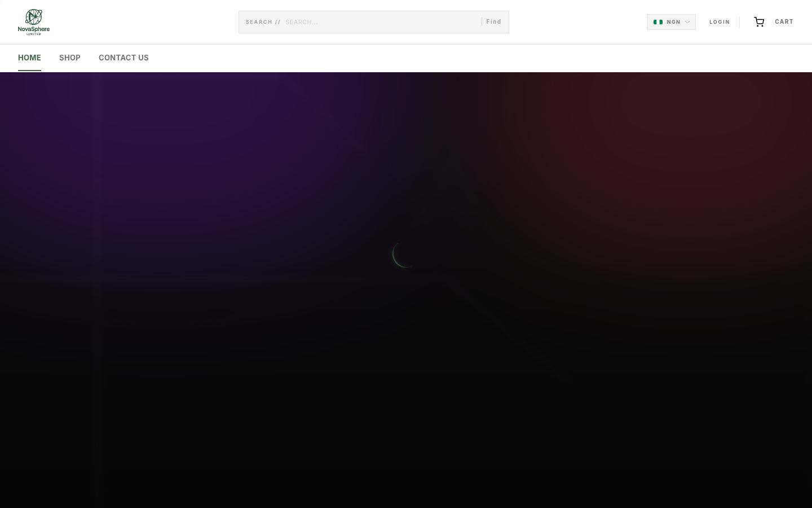Open the CONTACT US page
Screen dimensions: 812x508
tap(123, 58)
